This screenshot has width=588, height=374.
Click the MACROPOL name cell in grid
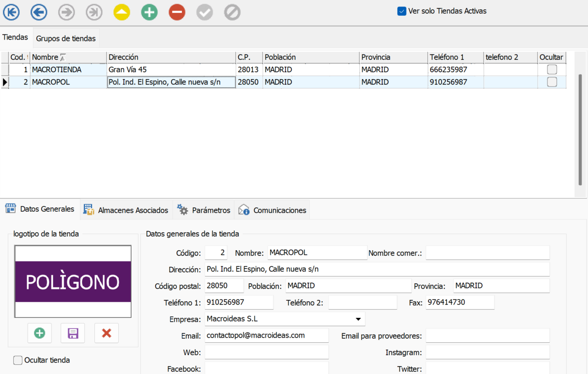click(68, 82)
